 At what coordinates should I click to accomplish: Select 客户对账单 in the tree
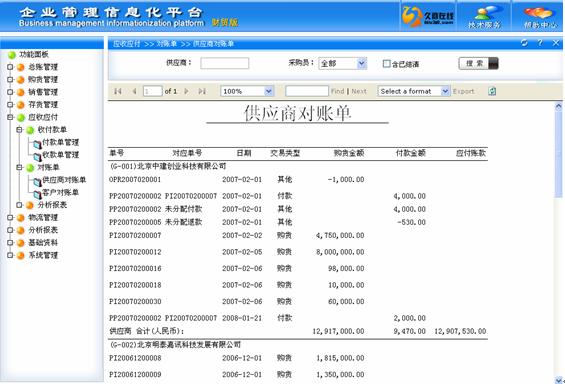61,192
